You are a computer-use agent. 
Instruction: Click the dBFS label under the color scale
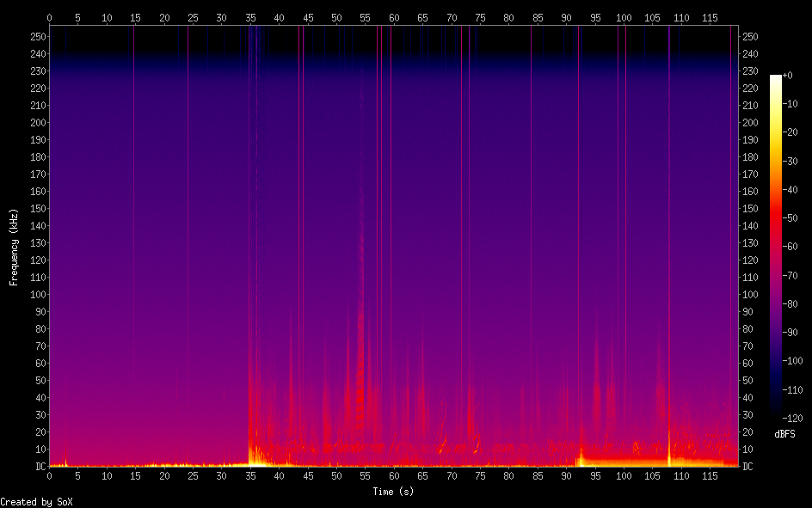784,434
